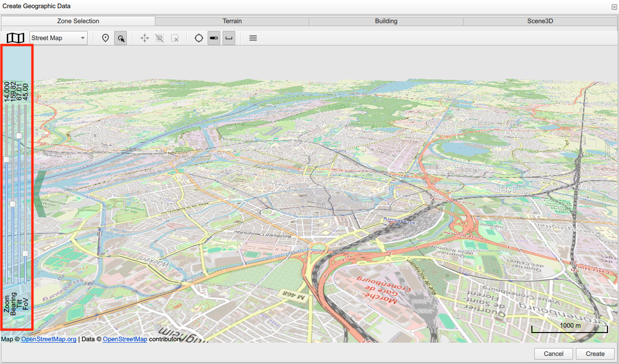Click the Tilt slider handle
The image size is (619, 364).
click(19, 136)
